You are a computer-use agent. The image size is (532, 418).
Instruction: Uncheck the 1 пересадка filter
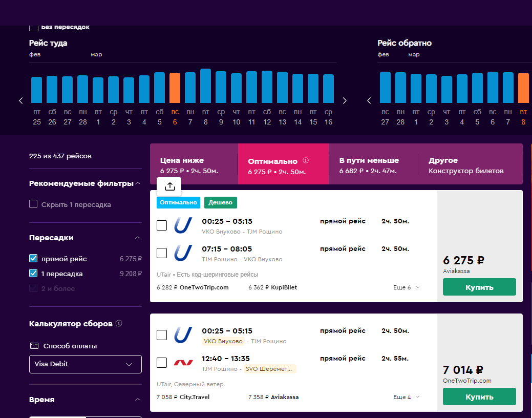click(33, 273)
